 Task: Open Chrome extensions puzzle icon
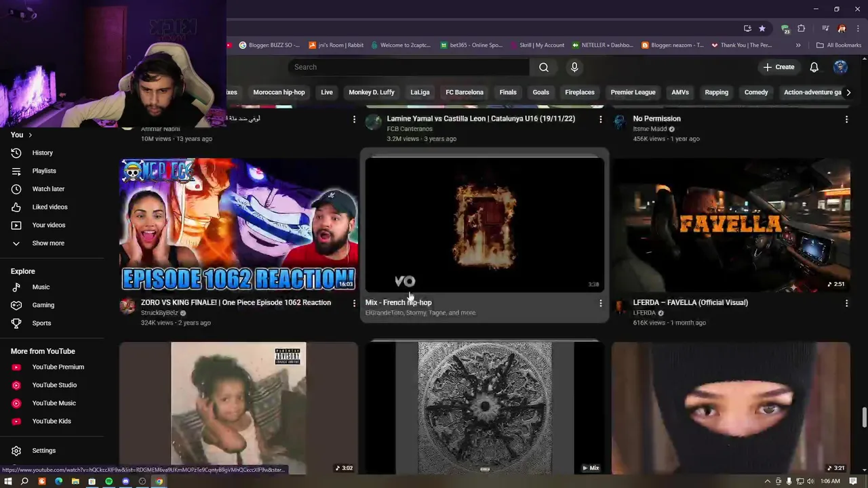[x=802, y=28]
